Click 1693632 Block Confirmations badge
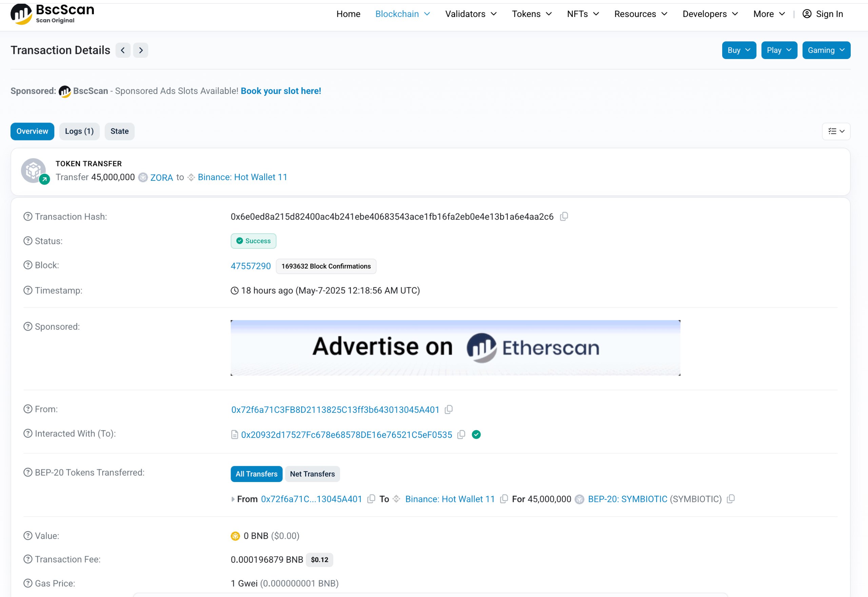The height and width of the screenshot is (597, 868). coord(325,266)
